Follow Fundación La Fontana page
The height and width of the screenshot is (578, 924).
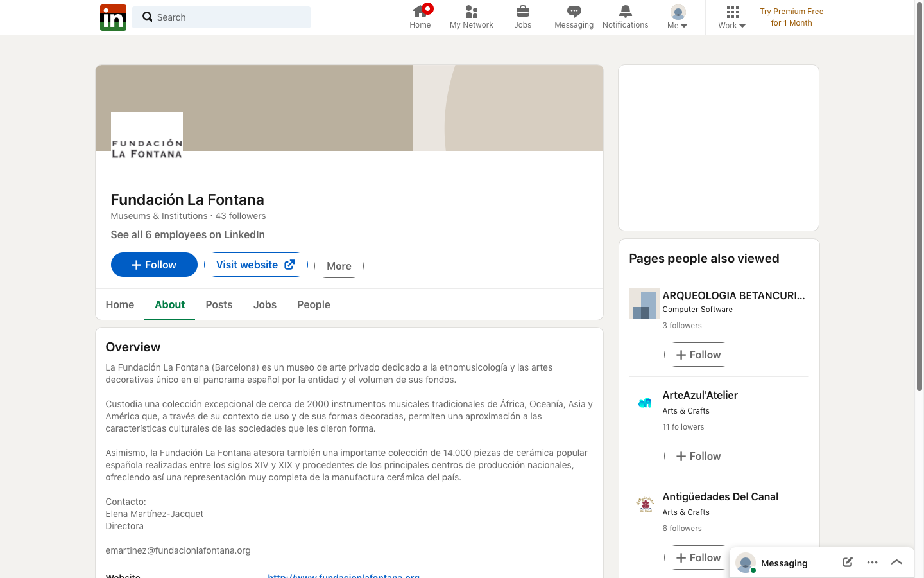pos(154,265)
